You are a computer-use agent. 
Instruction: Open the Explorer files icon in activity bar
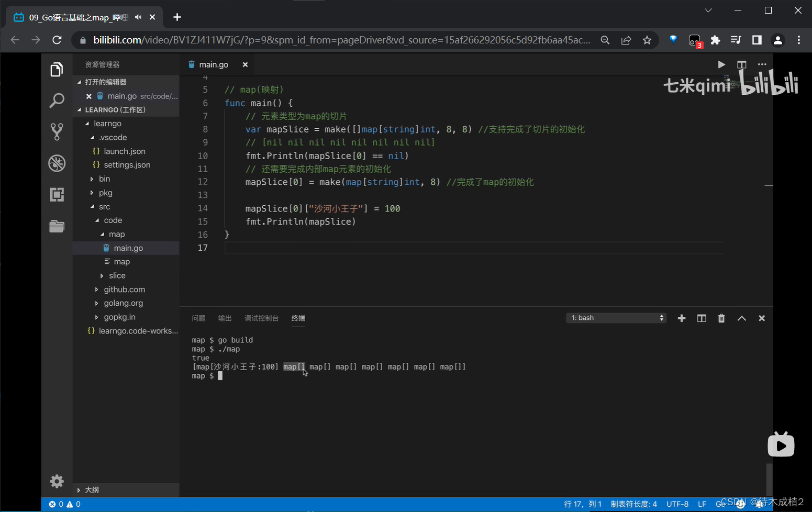(x=57, y=70)
